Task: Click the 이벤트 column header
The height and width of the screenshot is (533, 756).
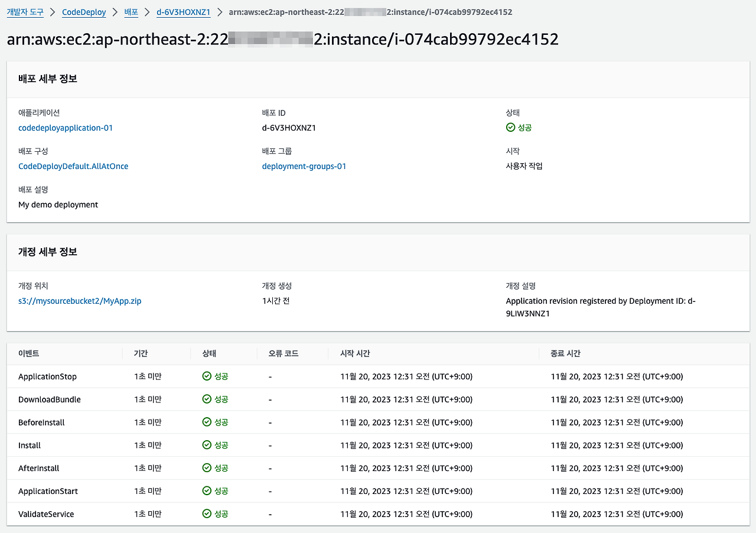Action: (x=29, y=353)
